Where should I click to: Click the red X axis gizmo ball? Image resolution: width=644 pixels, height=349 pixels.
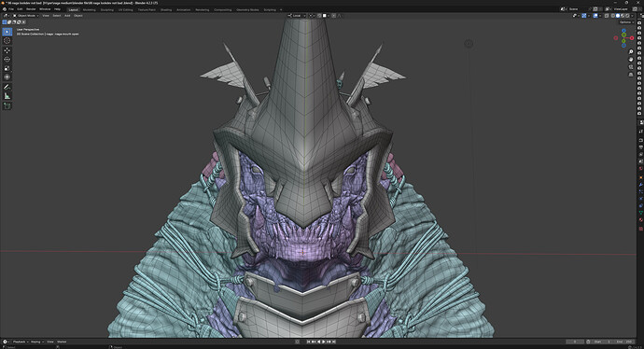click(x=632, y=38)
